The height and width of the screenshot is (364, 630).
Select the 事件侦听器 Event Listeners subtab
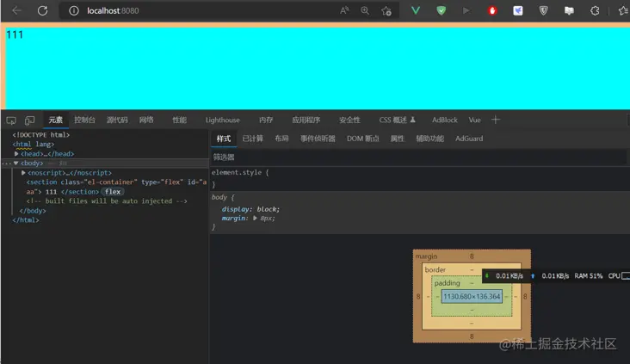318,139
